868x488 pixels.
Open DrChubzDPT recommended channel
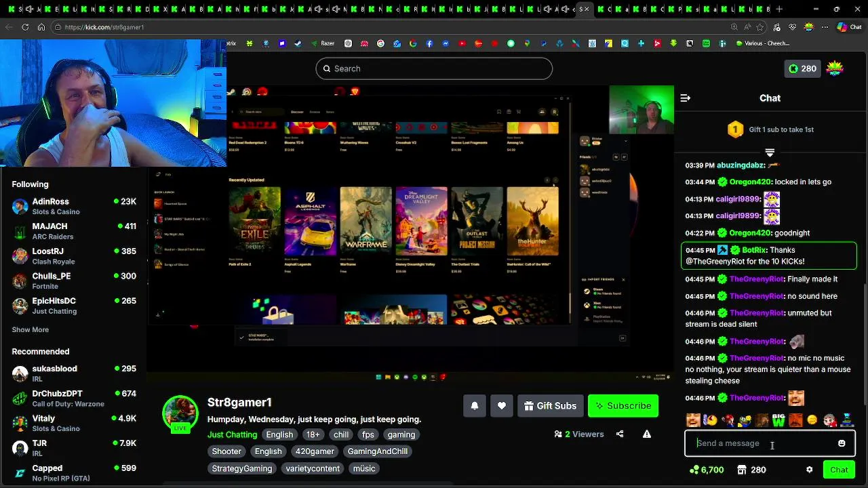[73, 399]
